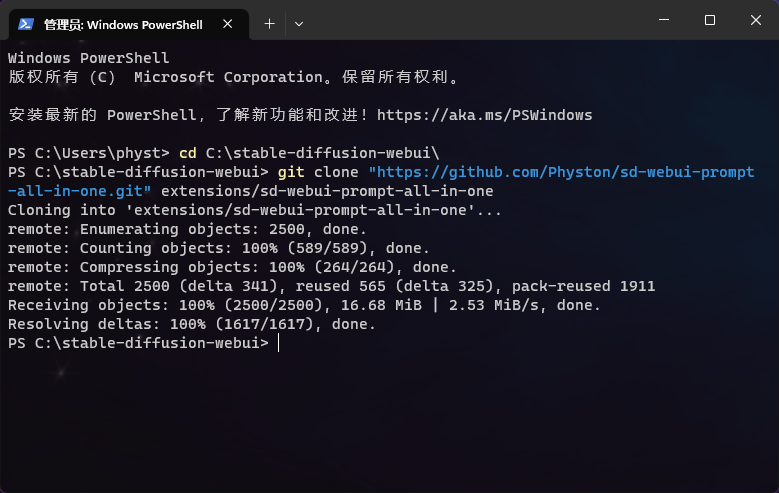Click the GitHub sd-webui-prompt-all-in-one repository URL
The height and width of the screenshot is (493, 779).
click(560, 172)
